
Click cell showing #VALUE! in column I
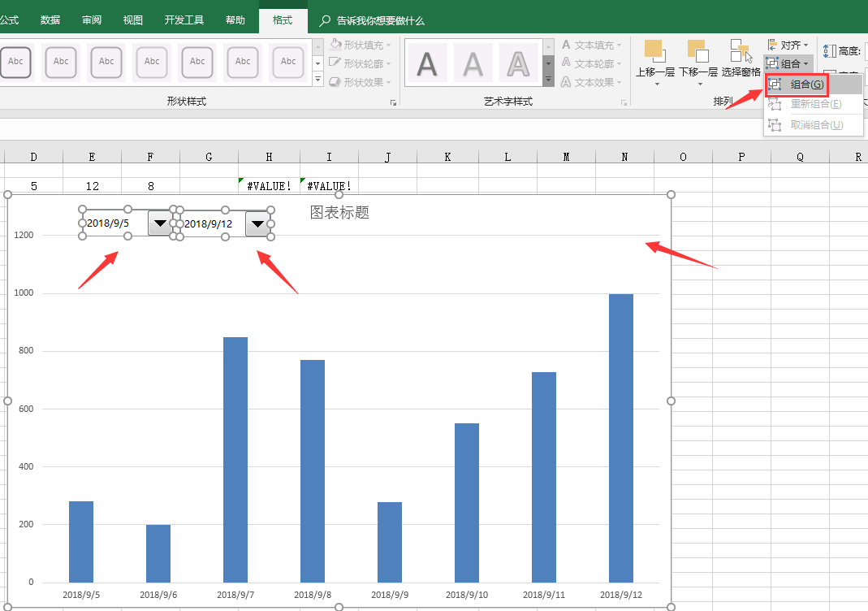[329, 186]
